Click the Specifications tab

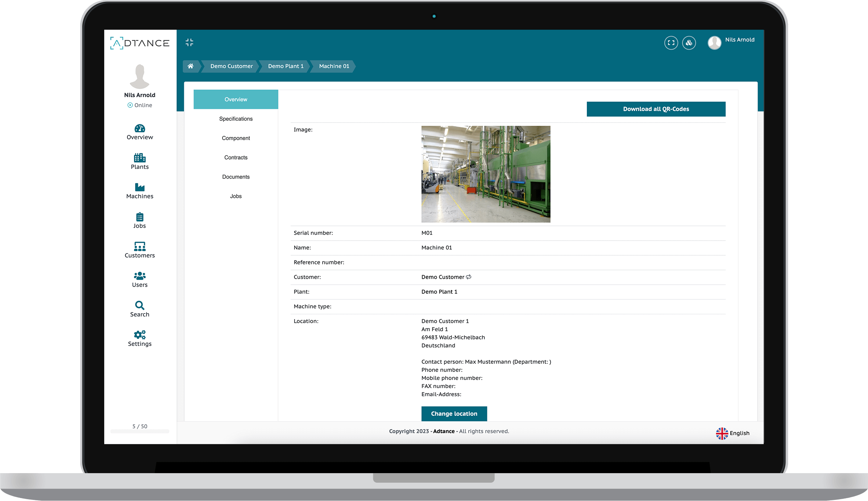pos(236,119)
